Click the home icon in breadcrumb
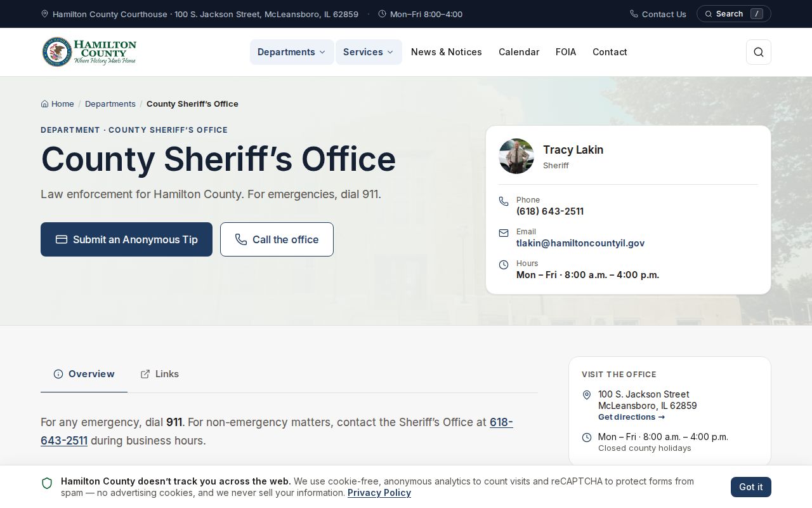The height and width of the screenshot is (508, 812). 45,104
